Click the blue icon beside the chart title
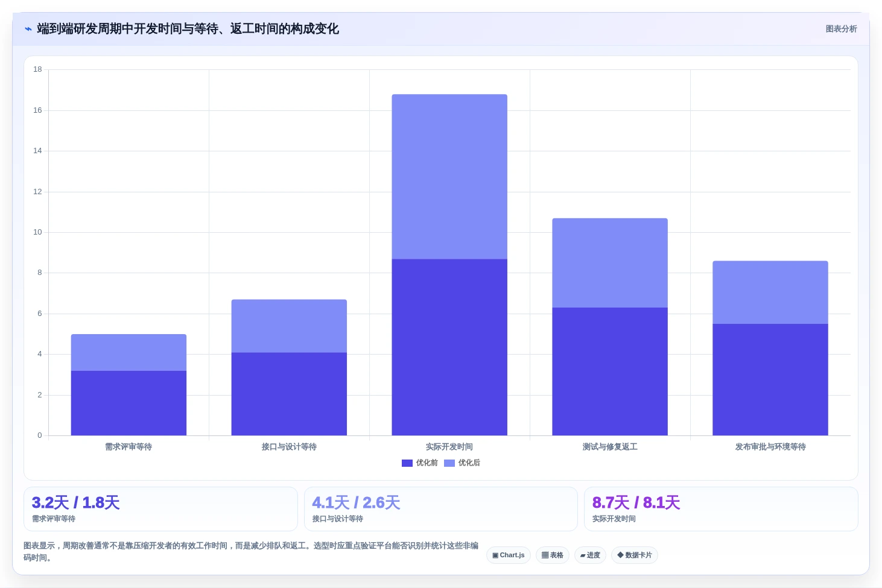 tap(28, 29)
